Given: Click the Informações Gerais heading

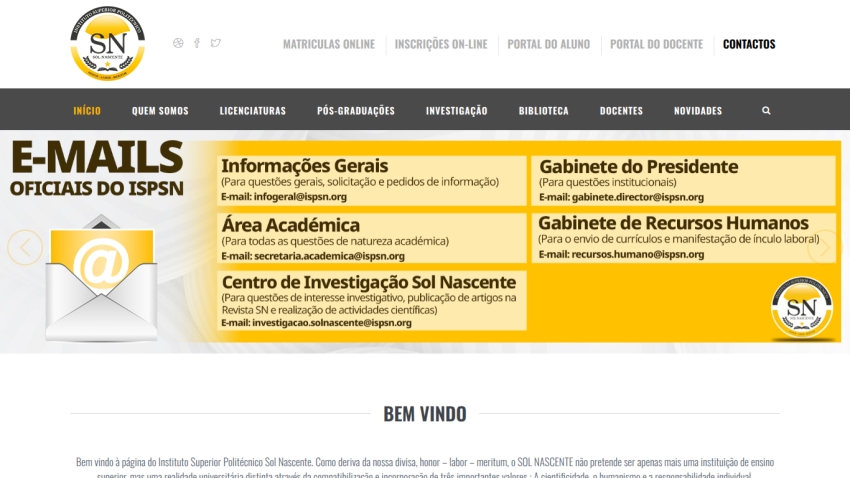Looking at the screenshot, I should (x=305, y=166).
